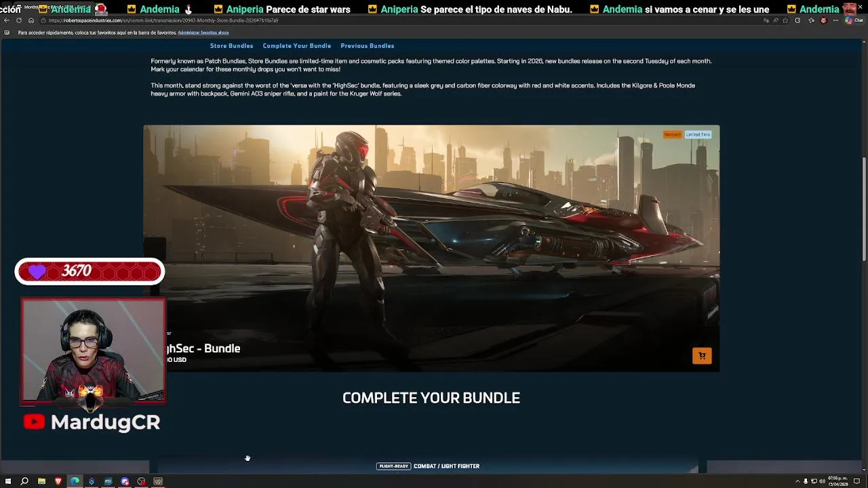868x488 pixels.
Task: Add this page to Edge favorites
Action: click(x=785, y=20)
